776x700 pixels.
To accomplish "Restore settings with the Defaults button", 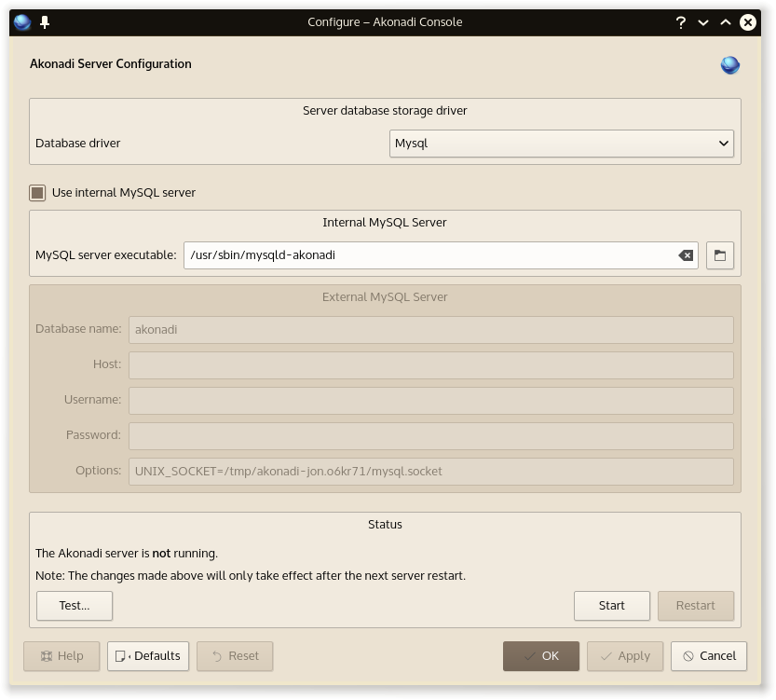I will tap(148, 656).
